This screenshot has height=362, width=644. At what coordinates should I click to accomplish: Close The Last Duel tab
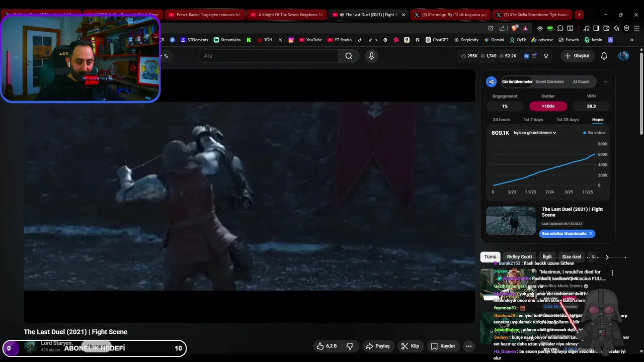(x=403, y=15)
